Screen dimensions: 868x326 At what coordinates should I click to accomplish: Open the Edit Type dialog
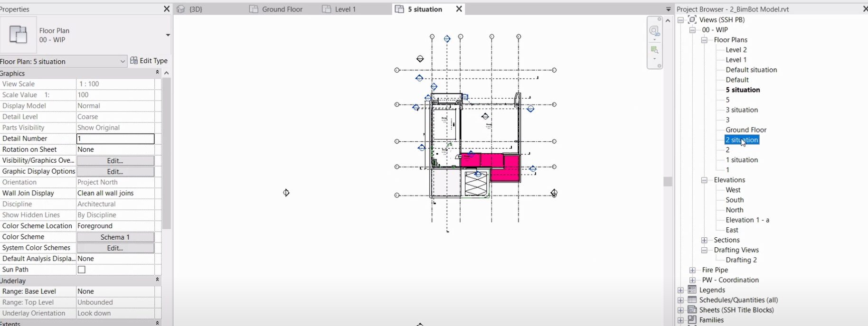(149, 61)
